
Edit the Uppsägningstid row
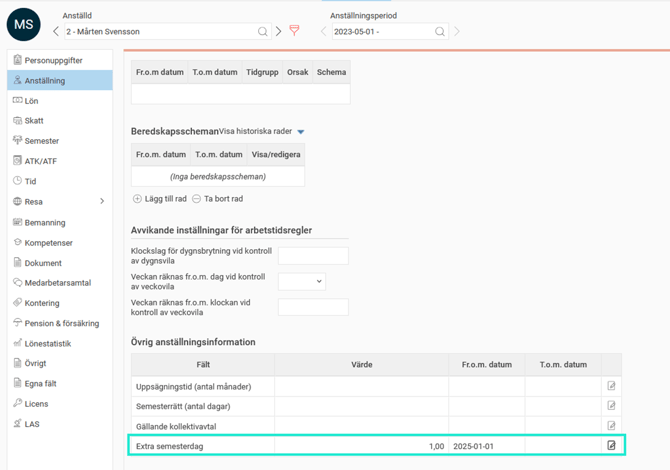point(611,386)
